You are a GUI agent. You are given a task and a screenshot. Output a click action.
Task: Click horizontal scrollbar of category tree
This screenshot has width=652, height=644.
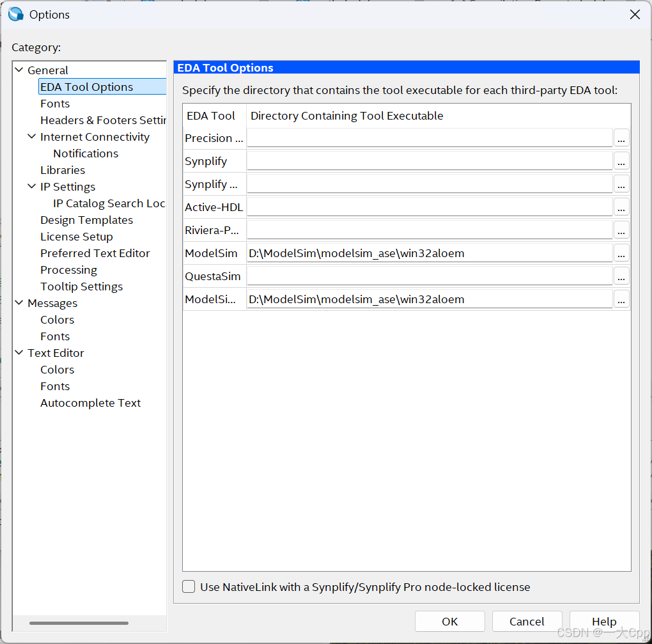pyautogui.click(x=79, y=623)
